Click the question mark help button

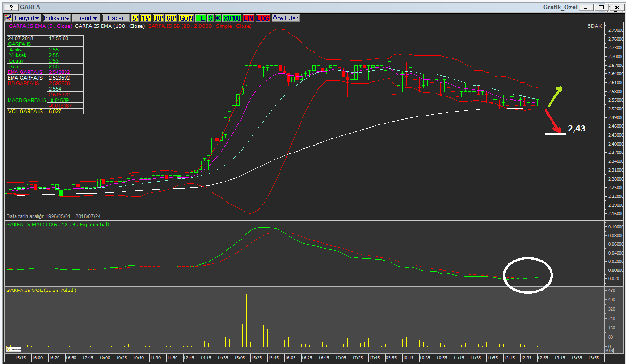tap(11, 7)
